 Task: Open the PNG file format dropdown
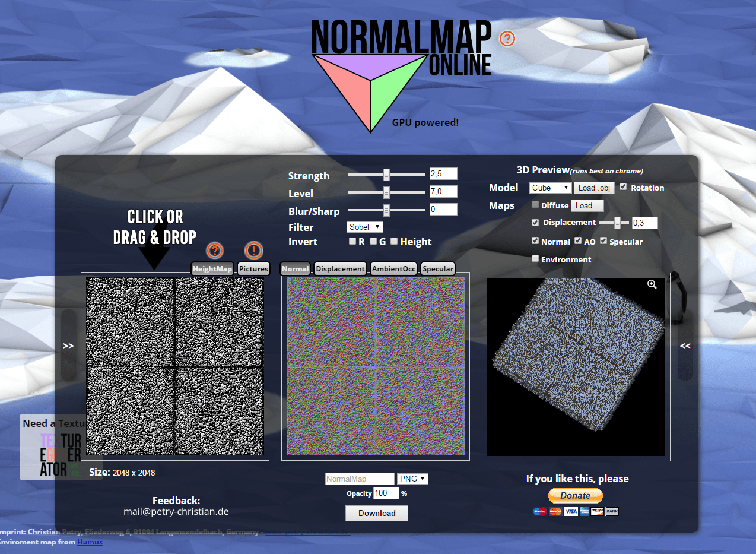tap(413, 479)
